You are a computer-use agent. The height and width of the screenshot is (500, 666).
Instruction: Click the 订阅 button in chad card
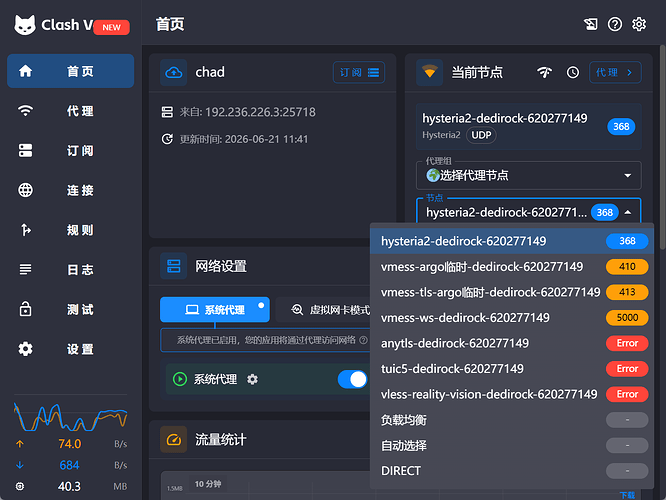pos(359,73)
